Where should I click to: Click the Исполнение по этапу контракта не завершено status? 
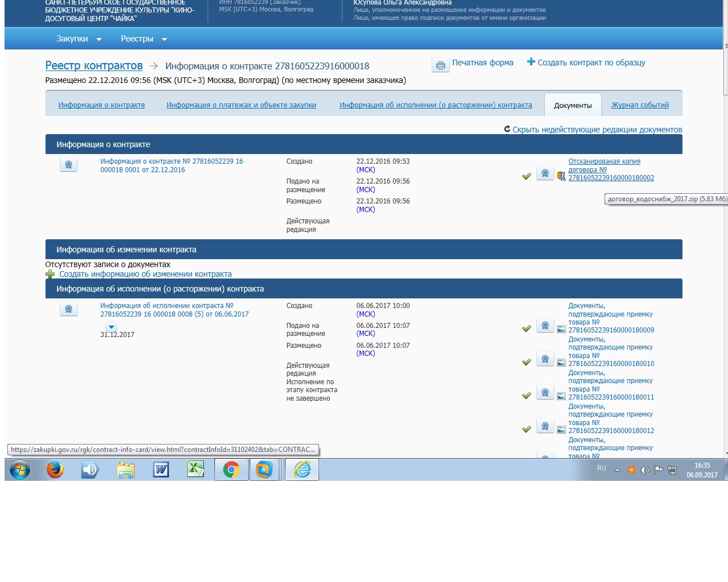tap(312, 390)
